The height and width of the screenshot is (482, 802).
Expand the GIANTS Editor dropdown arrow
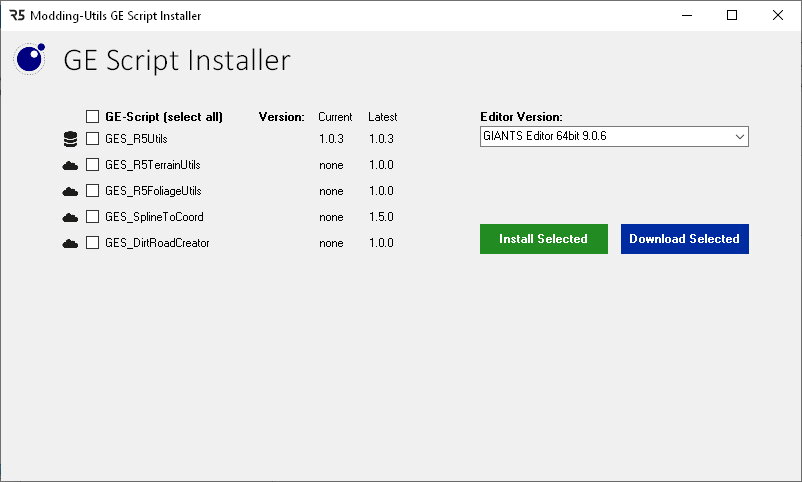click(x=739, y=136)
